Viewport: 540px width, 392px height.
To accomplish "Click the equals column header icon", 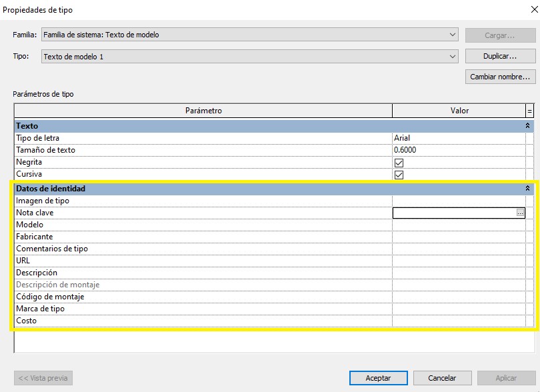I will click(x=530, y=111).
